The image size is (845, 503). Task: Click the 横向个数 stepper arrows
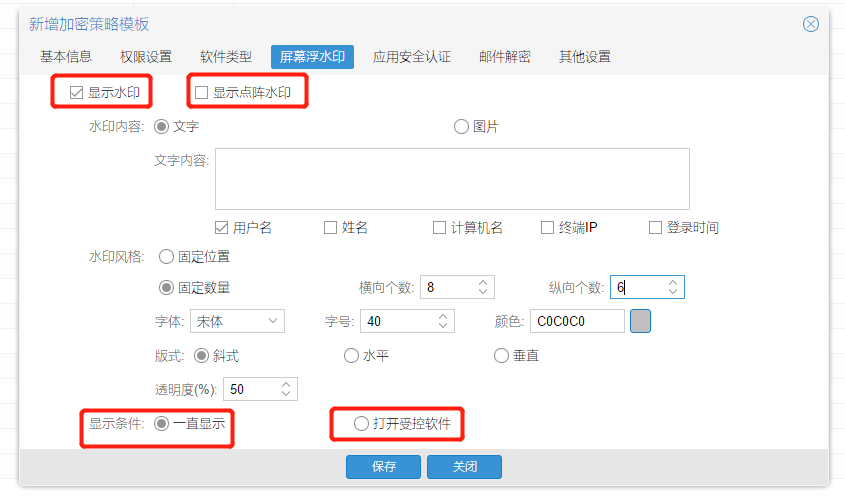pos(483,288)
